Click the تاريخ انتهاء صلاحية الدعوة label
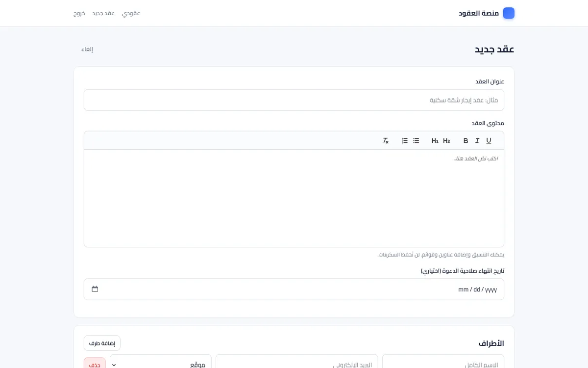The width and height of the screenshot is (588, 368). [x=463, y=271]
